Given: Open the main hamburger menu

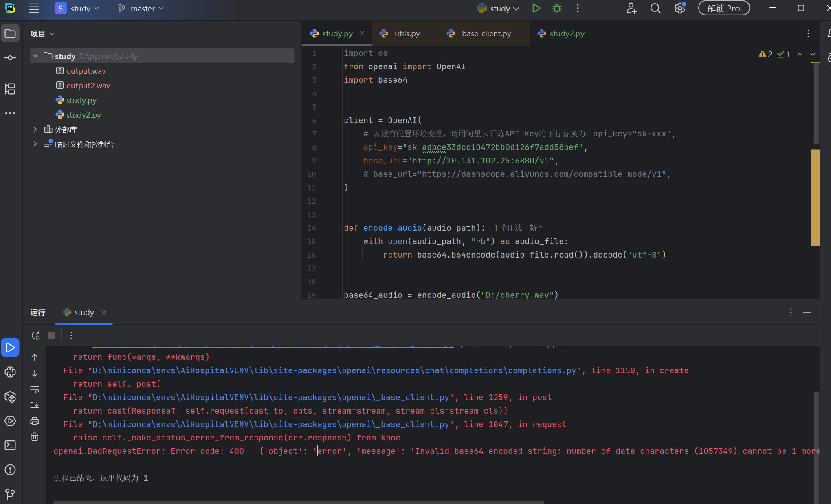Looking at the screenshot, I should click(34, 9).
